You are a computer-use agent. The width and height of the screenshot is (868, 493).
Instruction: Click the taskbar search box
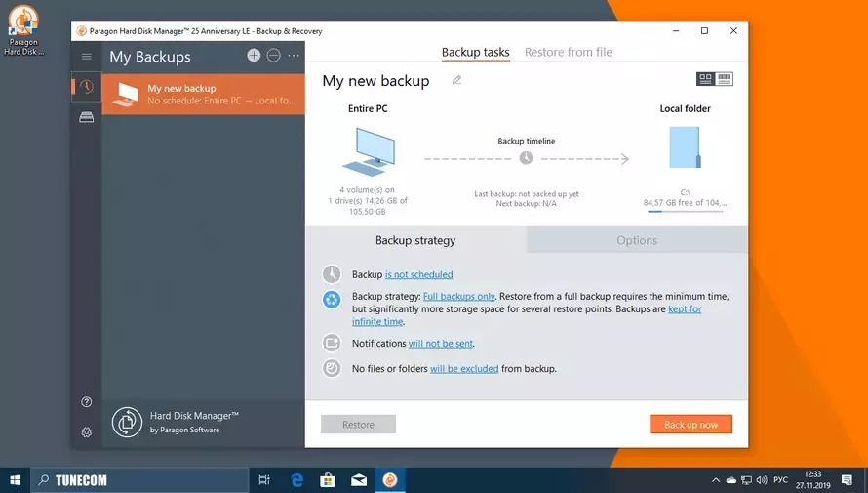[139, 479]
